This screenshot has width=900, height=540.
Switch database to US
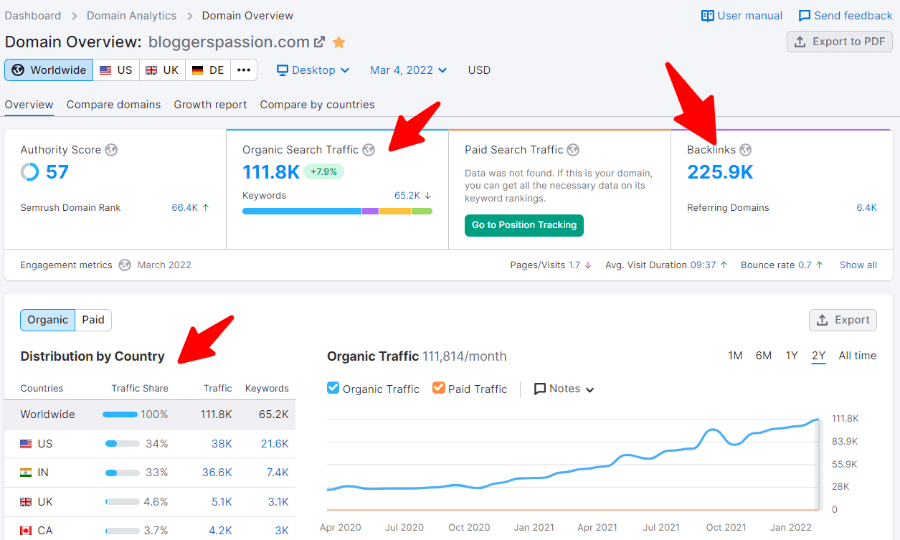[116, 70]
